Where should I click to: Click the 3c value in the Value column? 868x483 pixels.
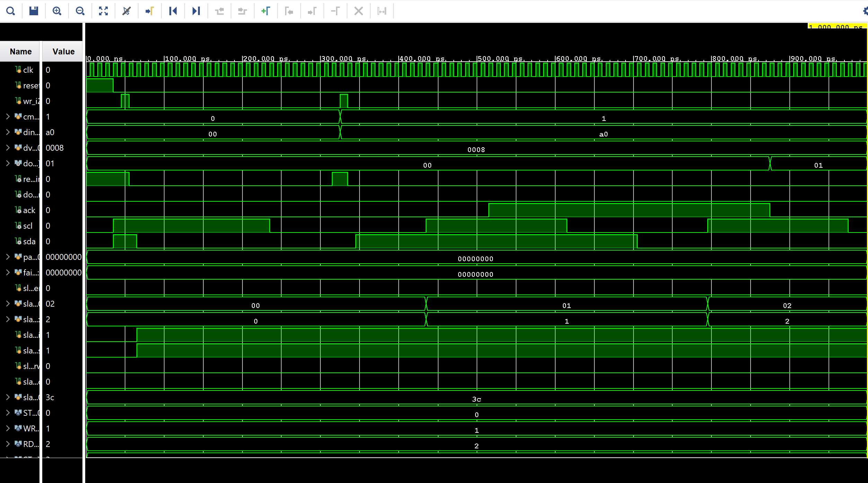click(50, 397)
